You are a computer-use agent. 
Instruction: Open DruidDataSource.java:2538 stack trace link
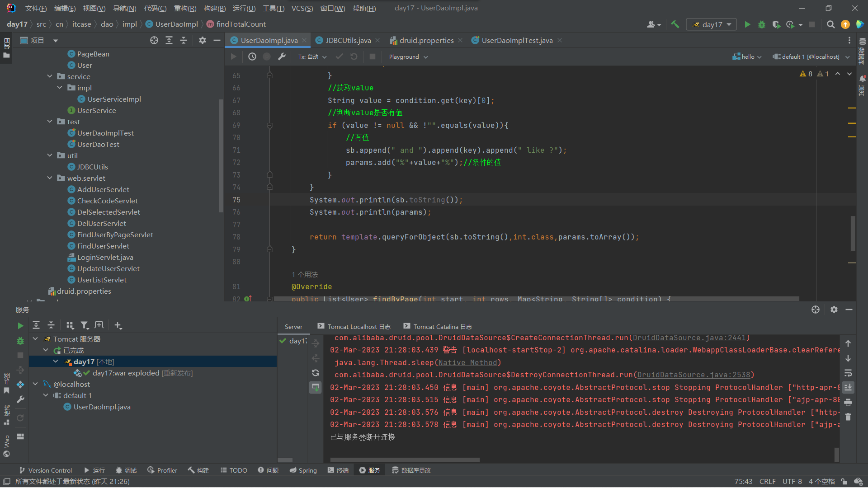click(693, 375)
